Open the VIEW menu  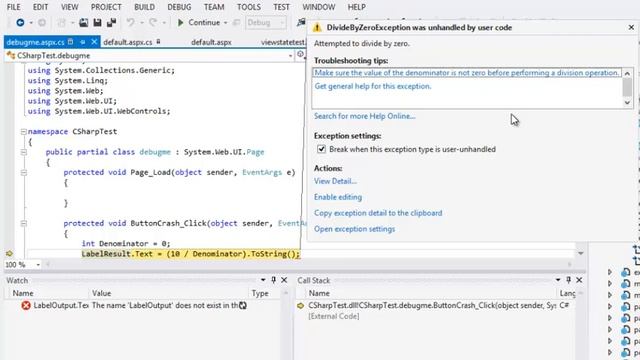[x=69, y=7]
